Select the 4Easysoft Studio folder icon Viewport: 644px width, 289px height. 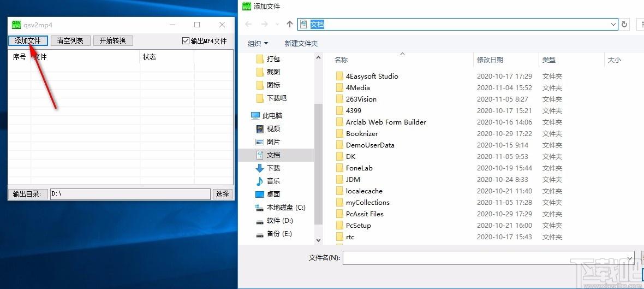pos(339,76)
